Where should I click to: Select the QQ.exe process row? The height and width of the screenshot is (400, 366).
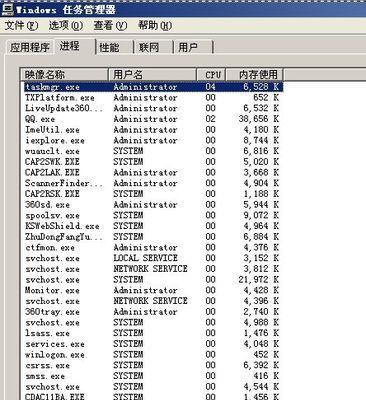click(153, 119)
